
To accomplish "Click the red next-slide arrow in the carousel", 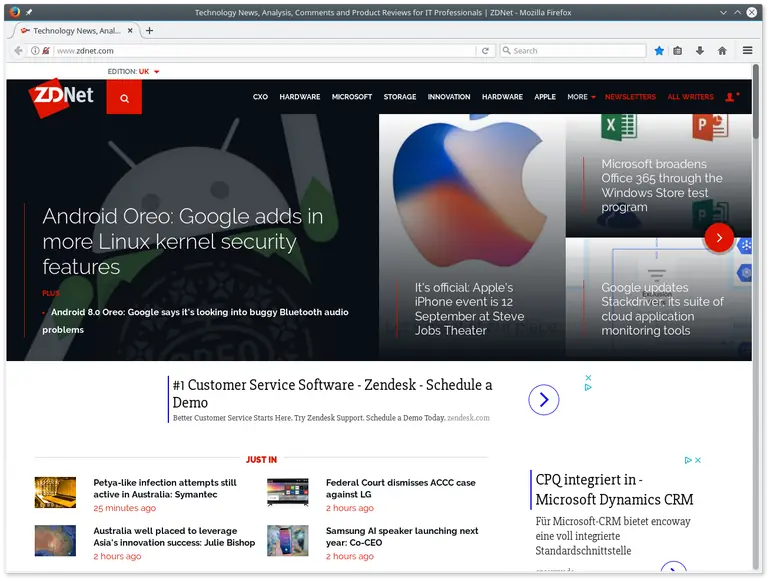I will [719, 238].
